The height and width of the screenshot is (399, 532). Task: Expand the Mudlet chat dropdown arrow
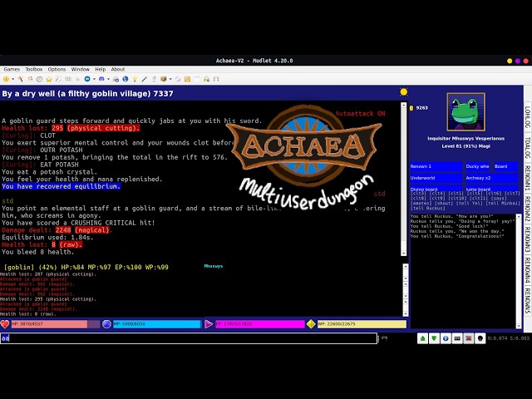94,79
